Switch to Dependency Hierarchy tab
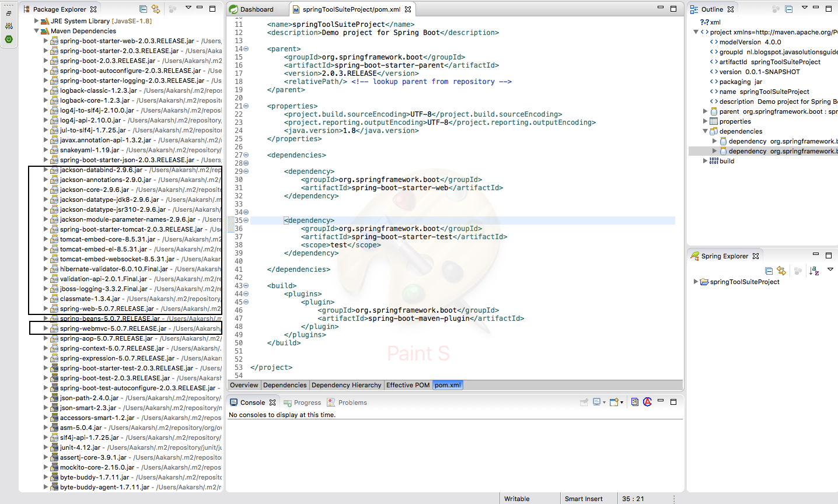 pos(346,385)
